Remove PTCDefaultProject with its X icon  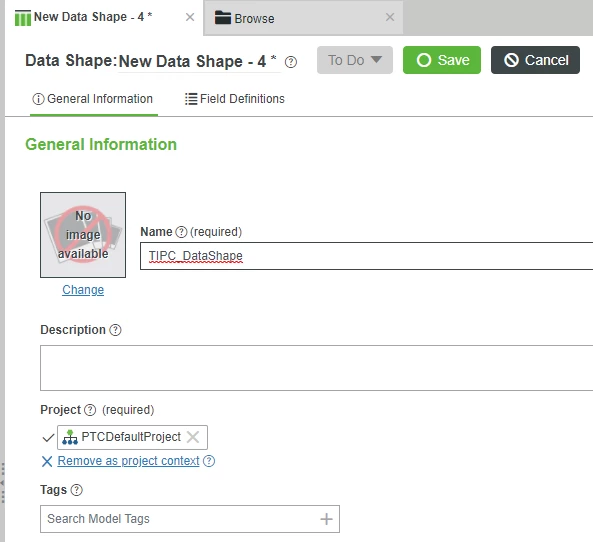click(193, 437)
